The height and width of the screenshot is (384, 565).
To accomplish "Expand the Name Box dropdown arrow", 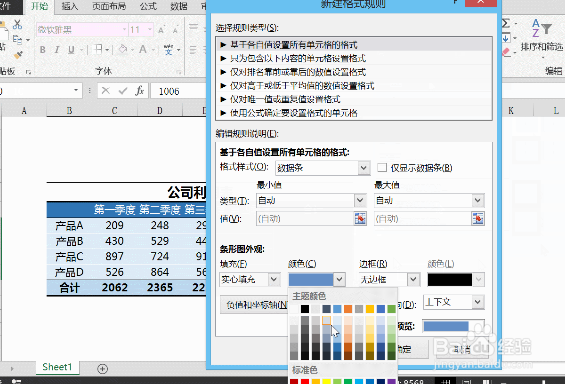I will point(76,90).
